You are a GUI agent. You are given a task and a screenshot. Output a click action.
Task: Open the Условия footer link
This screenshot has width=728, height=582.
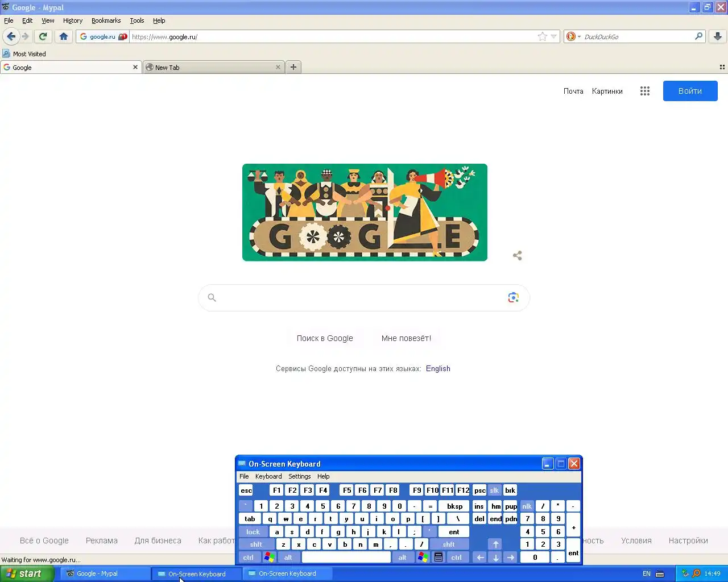tap(636, 541)
